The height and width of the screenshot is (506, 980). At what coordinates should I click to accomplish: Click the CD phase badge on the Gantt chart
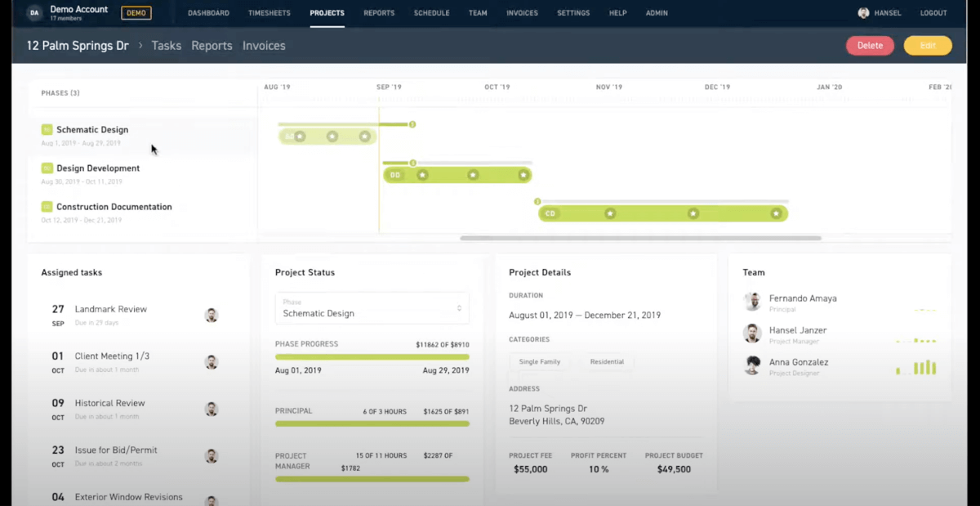550,213
